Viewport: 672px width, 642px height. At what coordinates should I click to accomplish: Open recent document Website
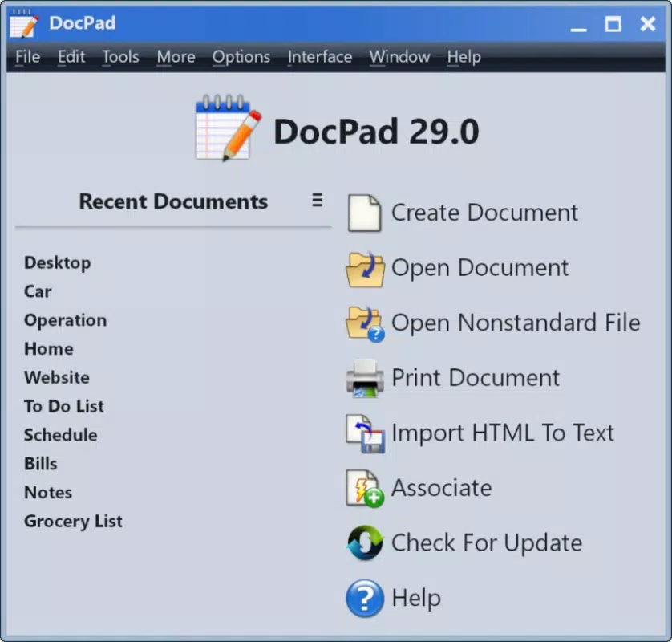coord(57,378)
